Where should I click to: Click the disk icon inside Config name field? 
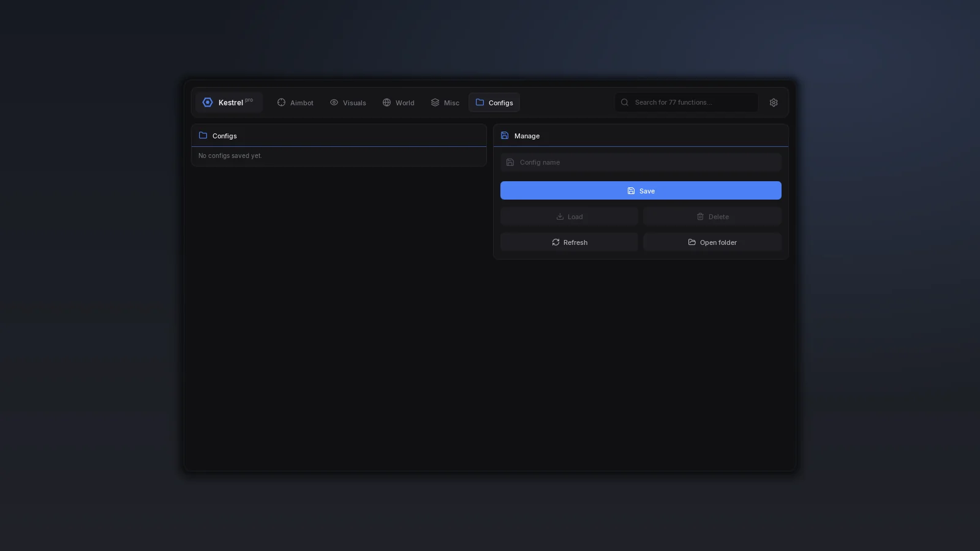click(x=510, y=162)
